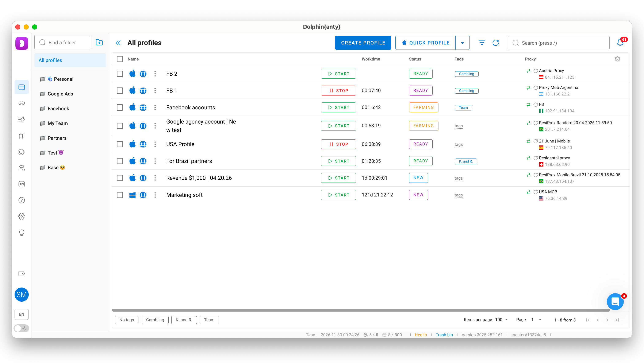
Task: Open Proxies link icon in sidebar
Action: 22,103
